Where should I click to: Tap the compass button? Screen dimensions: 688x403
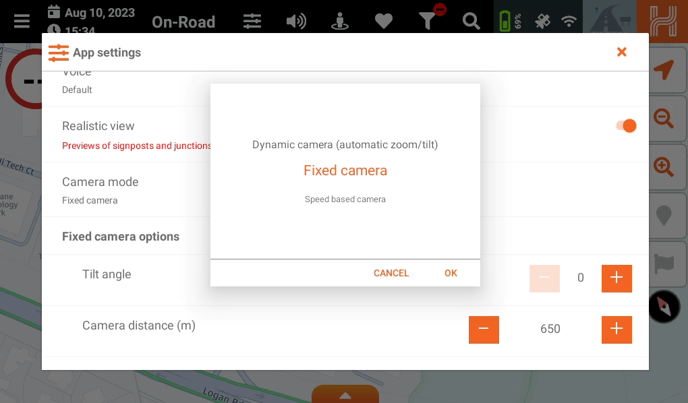tap(664, 306)
